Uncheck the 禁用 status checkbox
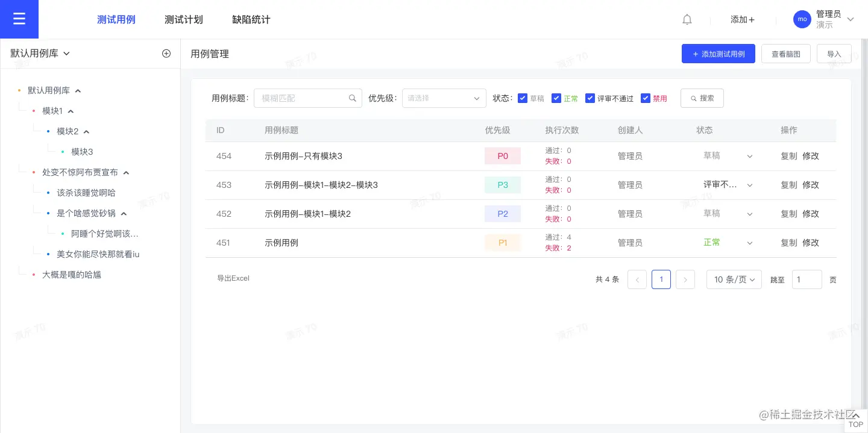 (646, 98)
